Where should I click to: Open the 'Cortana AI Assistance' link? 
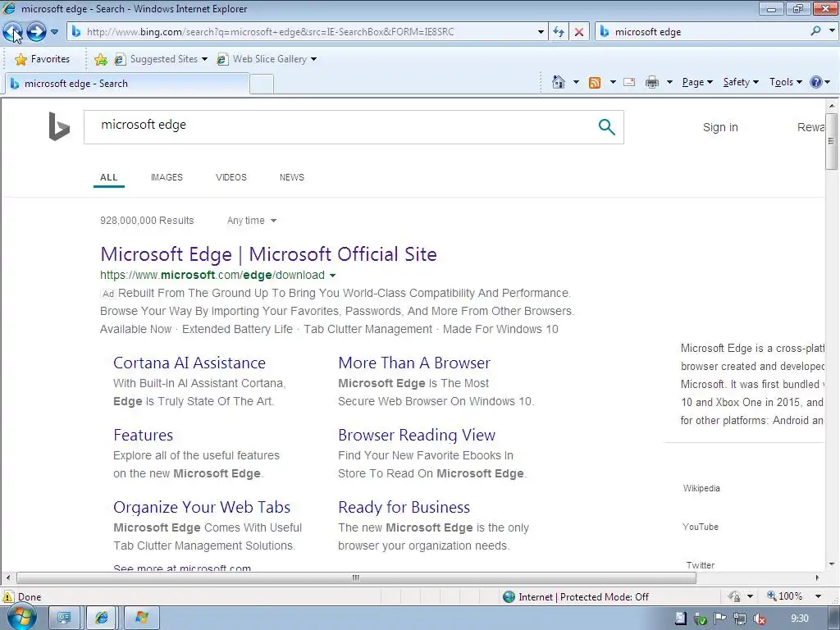[189, 363]
